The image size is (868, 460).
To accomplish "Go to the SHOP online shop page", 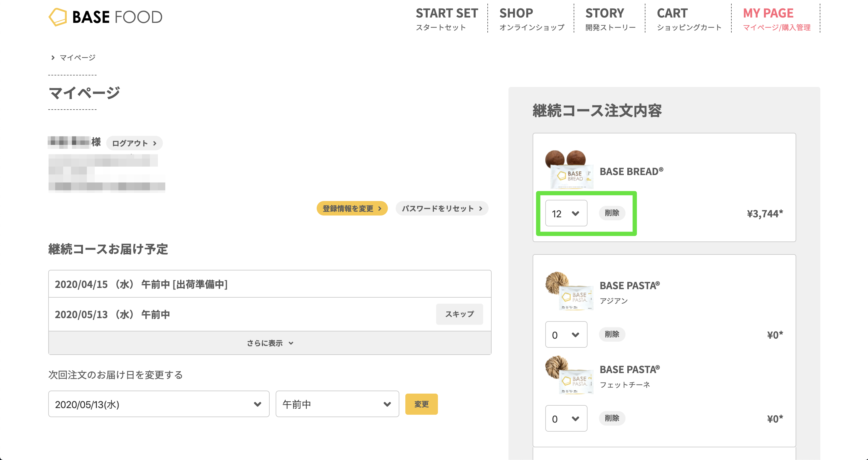I will pyautogui.click(x=532, y=19).
